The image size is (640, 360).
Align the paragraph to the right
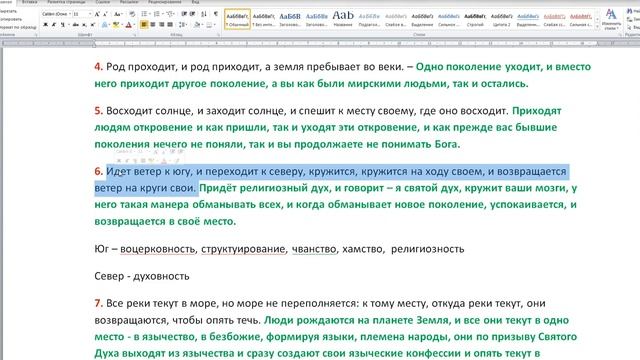[x=162, y=24]
